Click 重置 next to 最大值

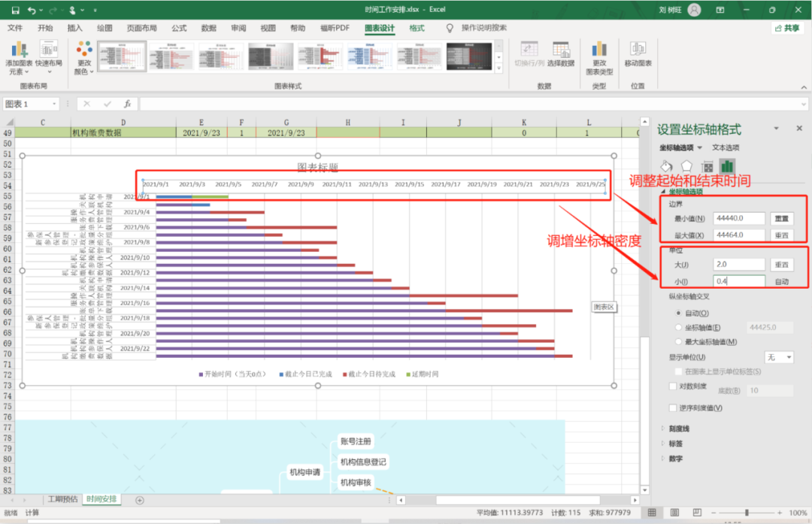781,235
